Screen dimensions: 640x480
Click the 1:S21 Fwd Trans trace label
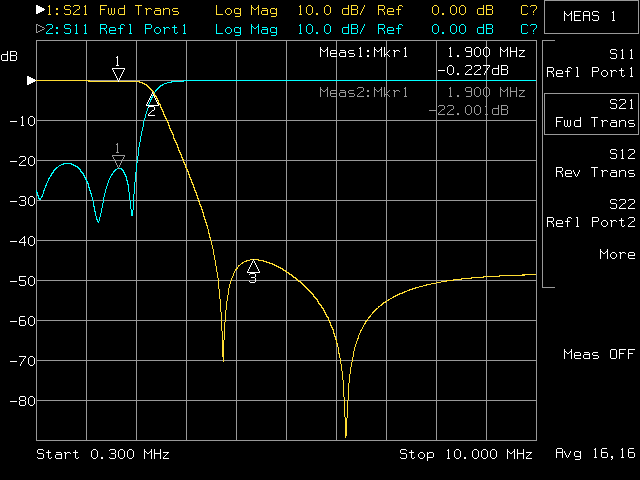click(x=113, y=10)
